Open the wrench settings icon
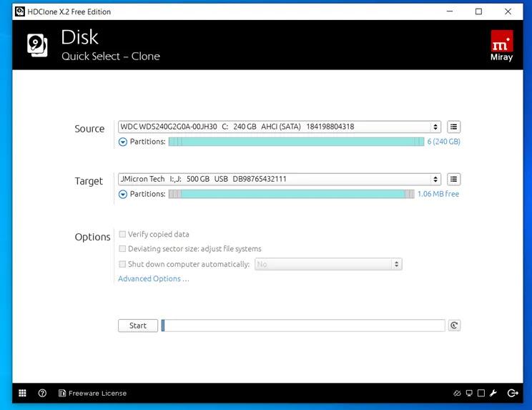Viewport: 532px width, 410px height. (x=493, y=393)
